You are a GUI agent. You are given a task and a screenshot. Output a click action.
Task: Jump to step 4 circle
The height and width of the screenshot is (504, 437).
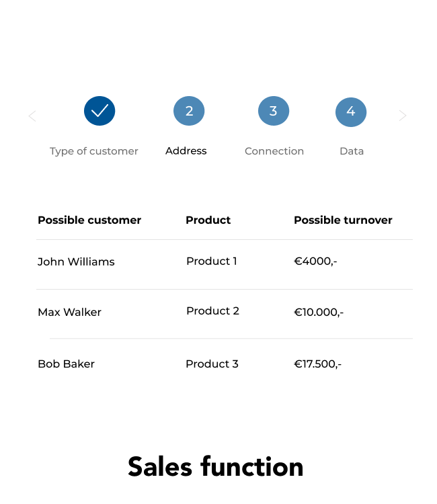(351, 112)
